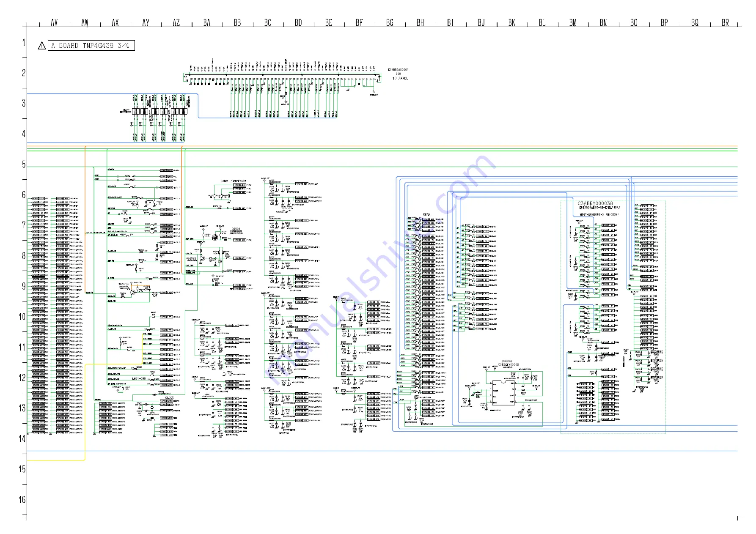Click the Q4501 transistor label

(236, 229)
